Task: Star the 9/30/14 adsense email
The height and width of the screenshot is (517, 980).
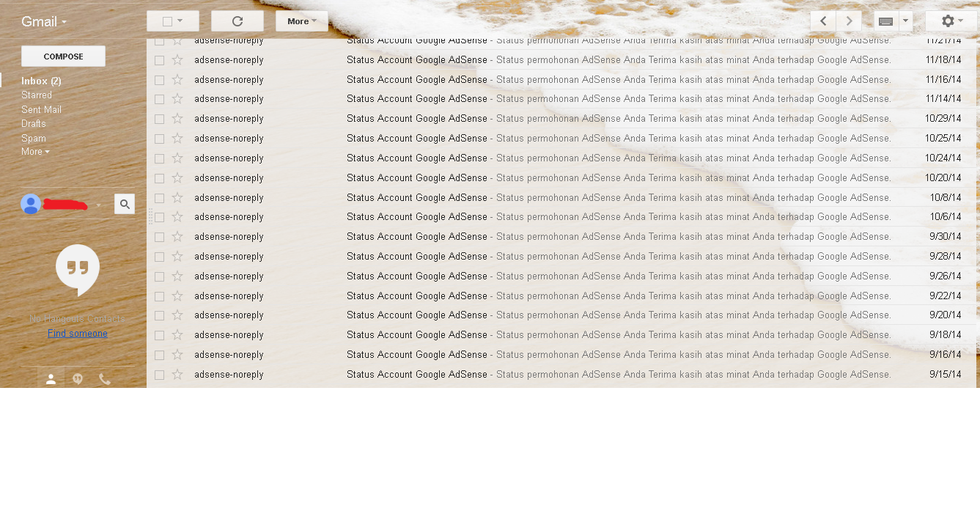Action: [177, 237]
